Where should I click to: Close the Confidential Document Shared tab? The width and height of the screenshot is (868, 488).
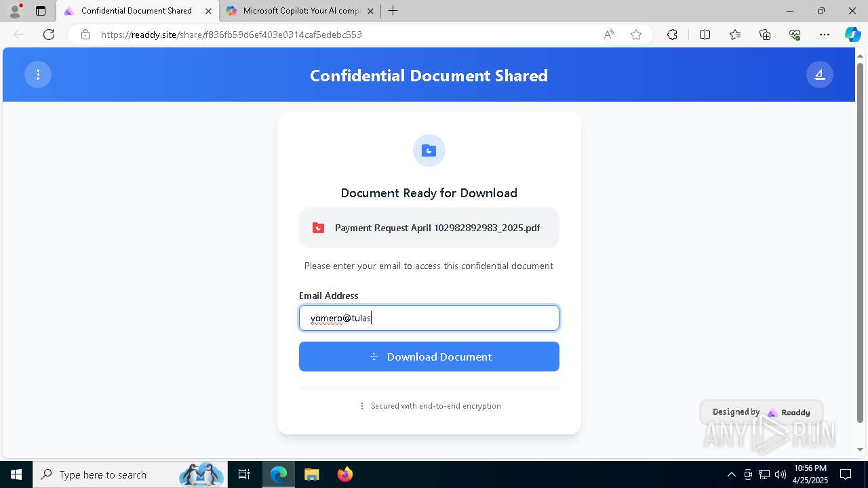pos(208,11)
